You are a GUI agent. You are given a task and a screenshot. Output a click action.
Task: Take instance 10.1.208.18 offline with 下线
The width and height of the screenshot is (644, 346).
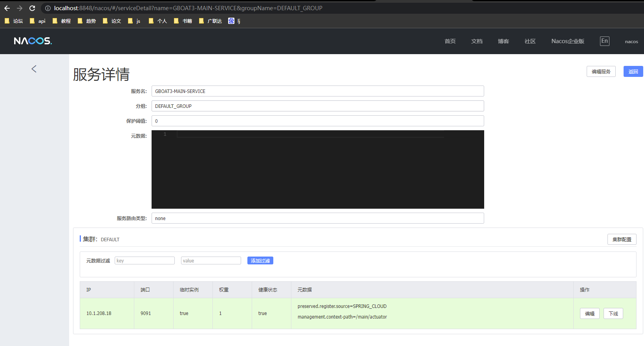613,313
